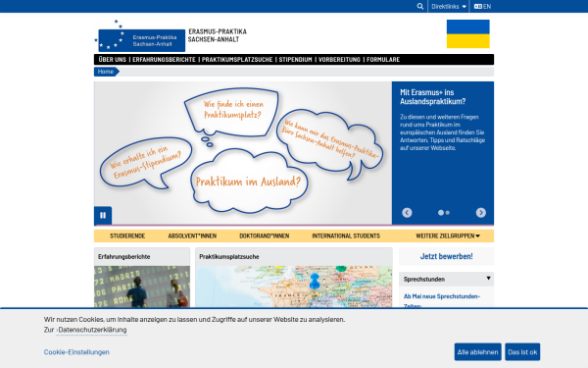Screen dimensions: 588x368
Task: Select the first slider dot
Action: click(441, 213)
